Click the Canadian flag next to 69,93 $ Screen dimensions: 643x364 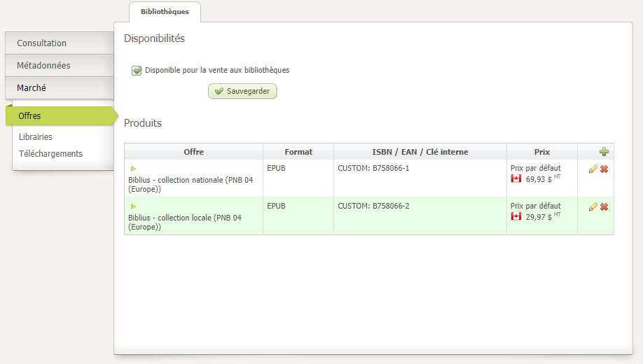[516, 179]
